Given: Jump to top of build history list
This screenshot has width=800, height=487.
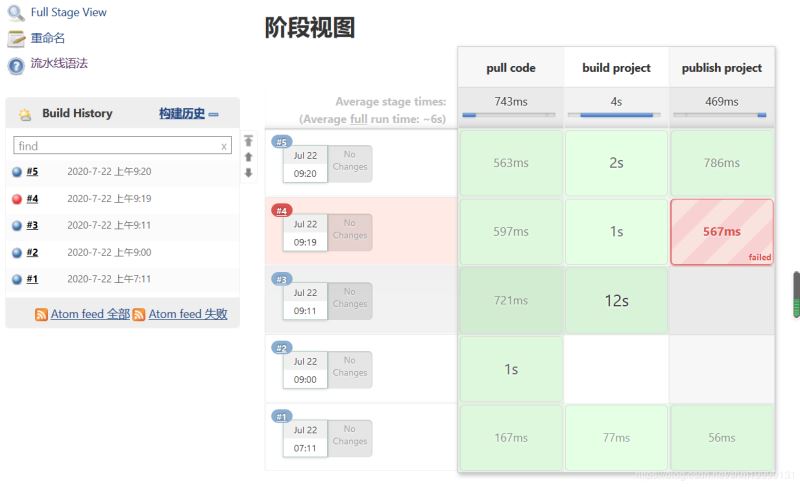Looking at the screenshot, I should [x=248, y=141].
